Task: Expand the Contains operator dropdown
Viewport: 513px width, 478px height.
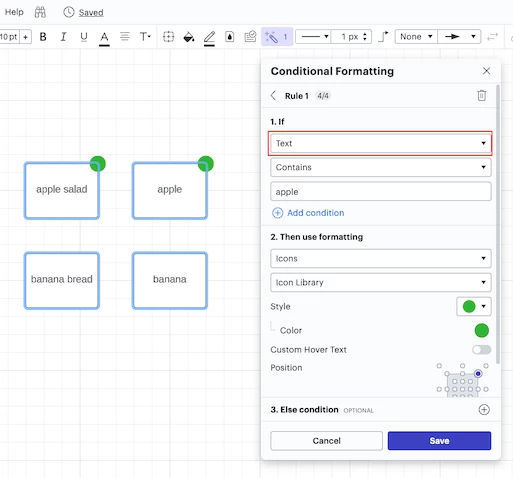Action: (380, 167)
